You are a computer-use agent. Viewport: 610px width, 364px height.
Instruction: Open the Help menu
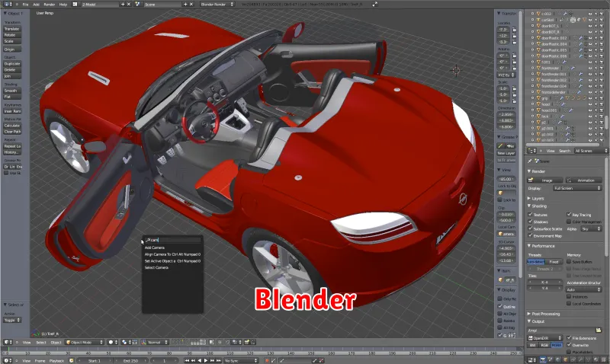(x=63, y=5)
